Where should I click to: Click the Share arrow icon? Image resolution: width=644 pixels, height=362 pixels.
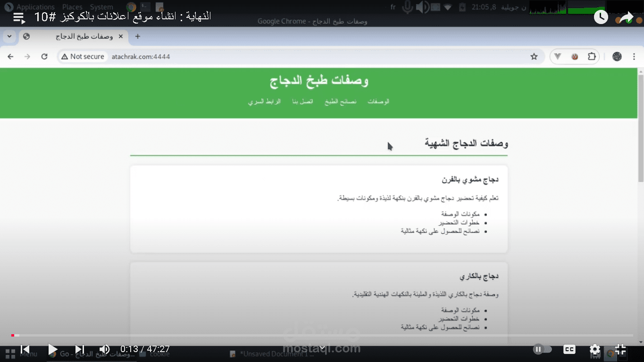(626, 18)
